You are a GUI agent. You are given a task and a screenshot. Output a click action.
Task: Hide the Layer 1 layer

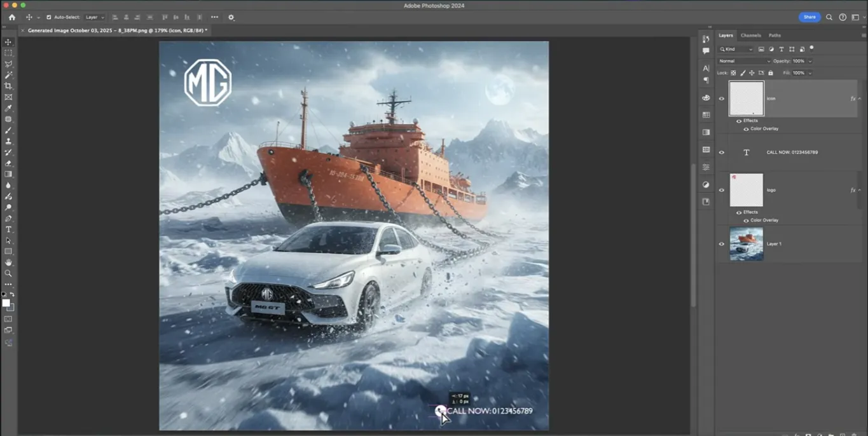point(721,244)
